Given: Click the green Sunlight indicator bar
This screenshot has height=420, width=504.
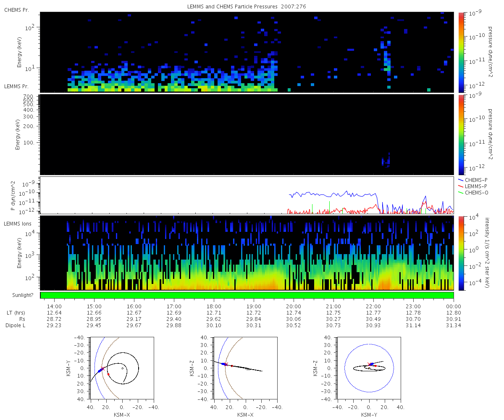Looking at the screenshot, I should point(247,295).
